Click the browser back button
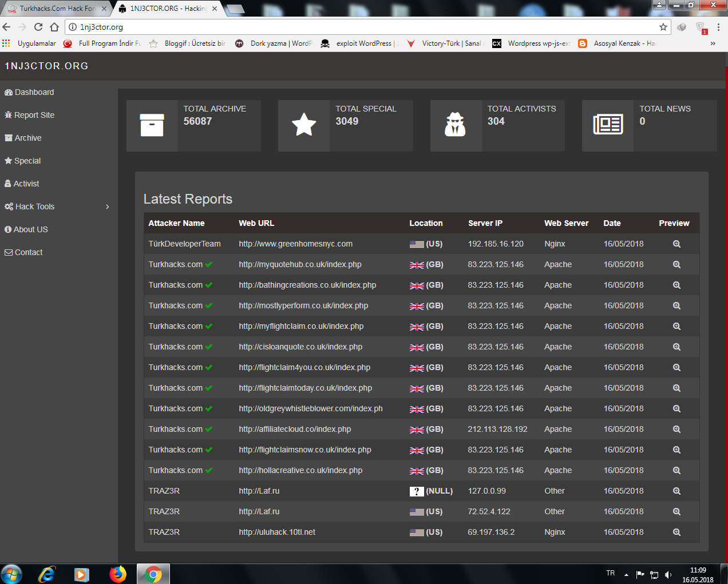 coord(6,27)
